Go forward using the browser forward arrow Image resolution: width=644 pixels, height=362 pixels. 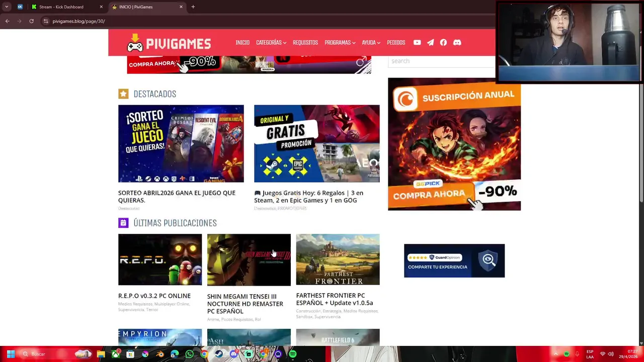19,21
